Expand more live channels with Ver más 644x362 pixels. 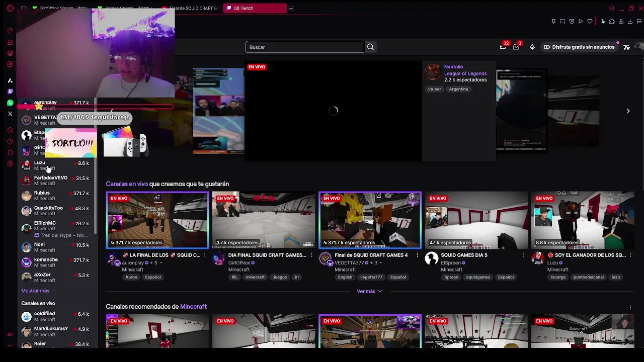369,291
